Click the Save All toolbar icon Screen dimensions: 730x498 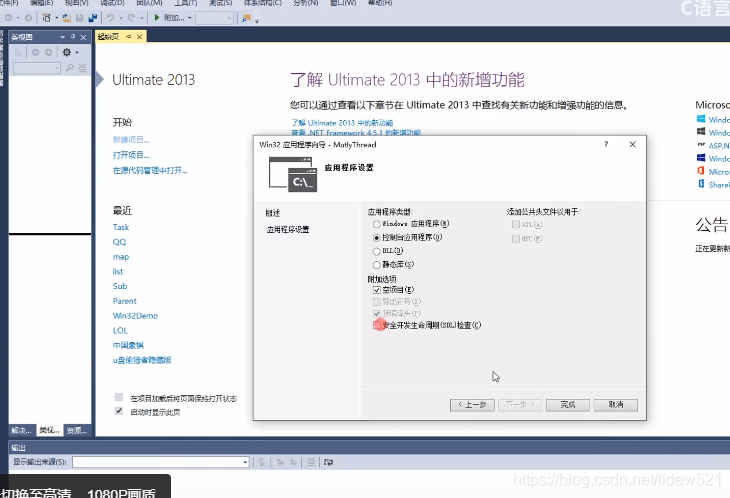click(x=93, y=18)
